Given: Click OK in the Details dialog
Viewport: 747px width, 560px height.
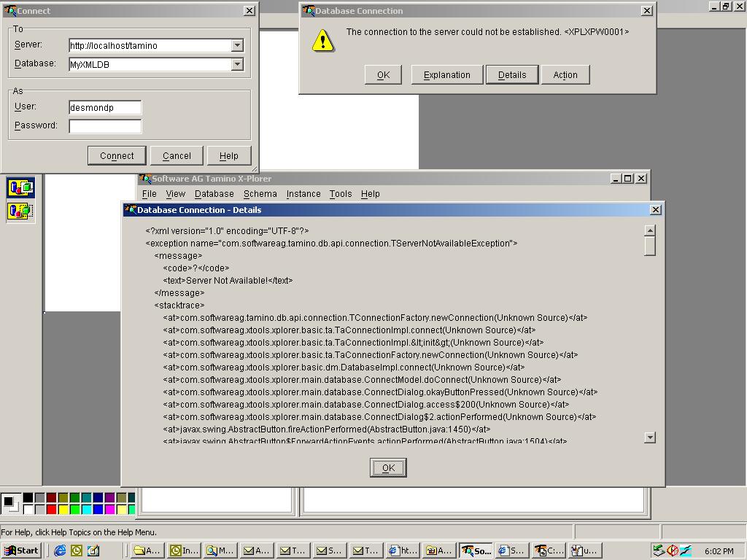Looking at the screenshot, I should pos(388,467).
